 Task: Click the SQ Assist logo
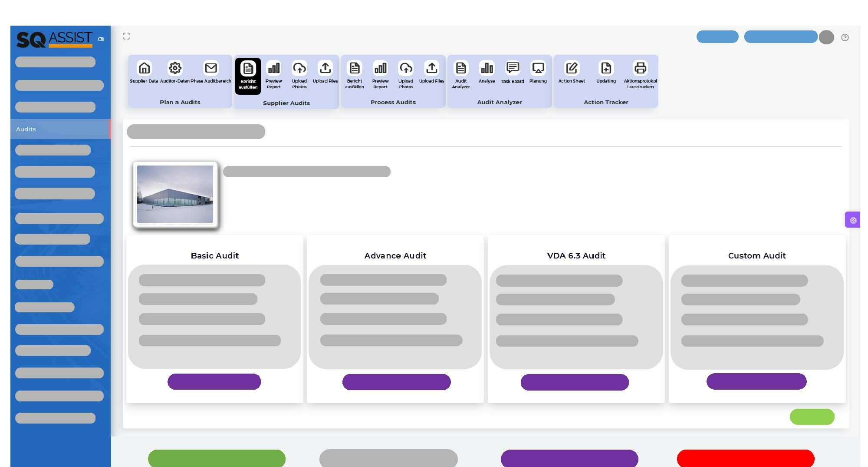click(54, 39)
